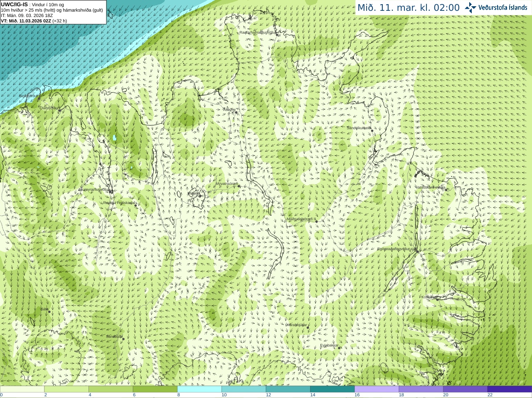Screen dimensions: 532x398
Task: Click the 'UWC/IG-IS' model title
Action: [14, 4]
